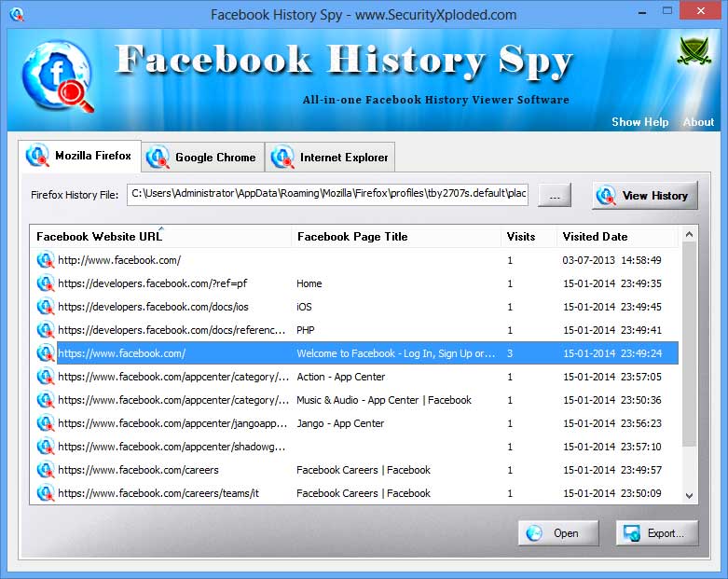Open Show Help link

click(639, 122)
